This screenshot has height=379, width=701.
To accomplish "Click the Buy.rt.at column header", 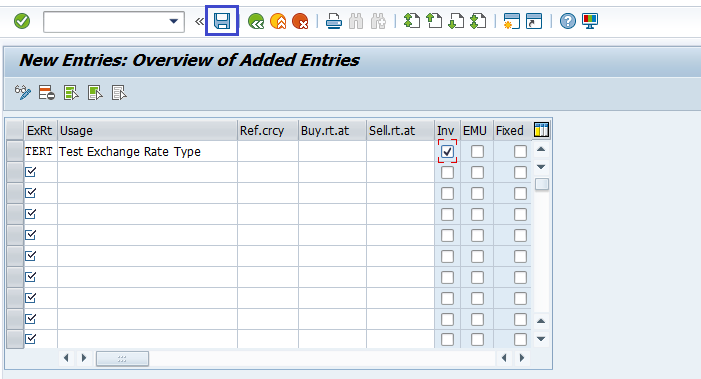I will [x=332, y=131].
